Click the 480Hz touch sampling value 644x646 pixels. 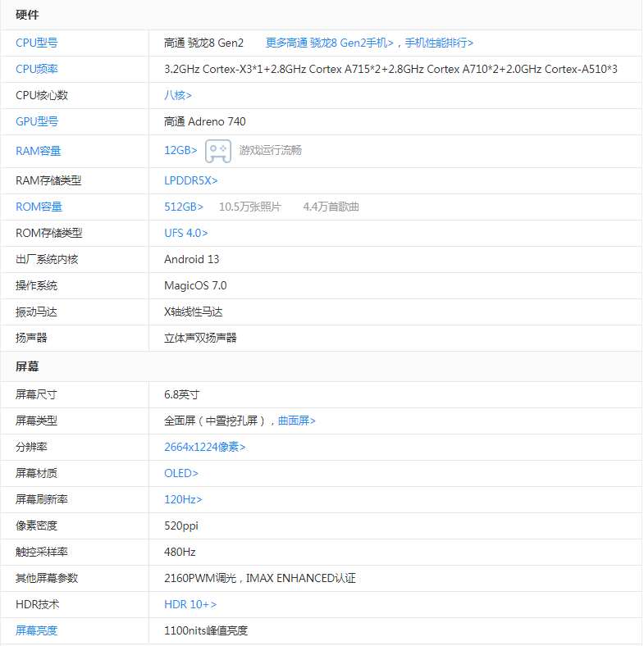click(x=180, y=552)
